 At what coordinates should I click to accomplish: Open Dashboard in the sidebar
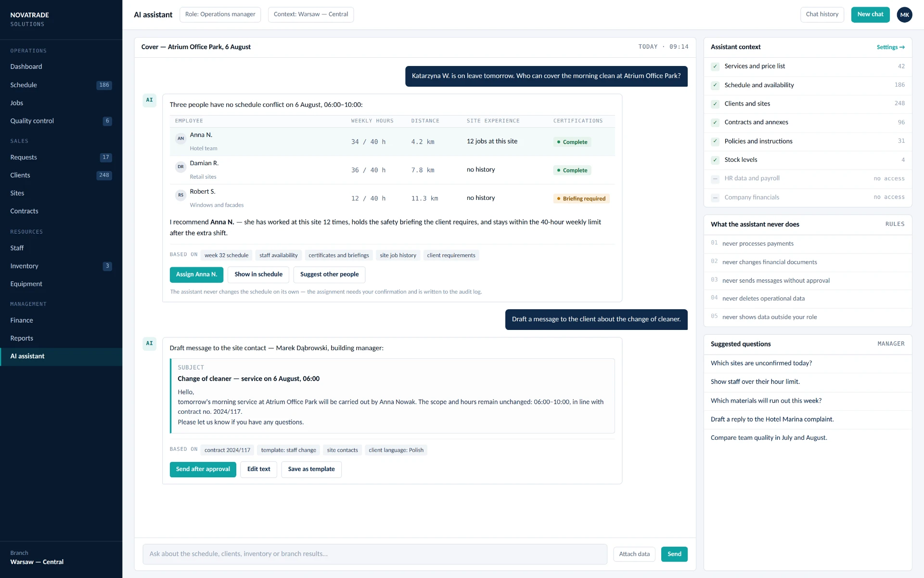click(x=61, y=67)
